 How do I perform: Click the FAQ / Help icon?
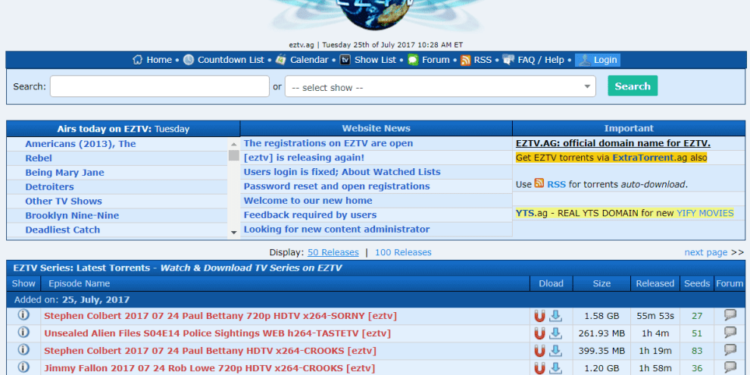click(508, 60)
